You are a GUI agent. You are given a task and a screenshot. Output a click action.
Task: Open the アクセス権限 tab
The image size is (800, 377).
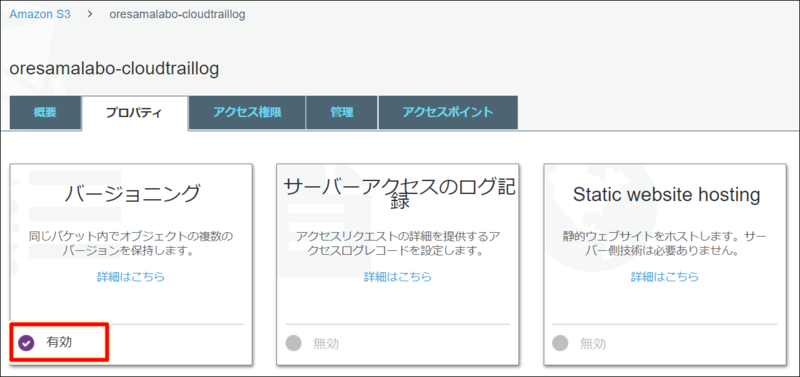tap(247, 112)
